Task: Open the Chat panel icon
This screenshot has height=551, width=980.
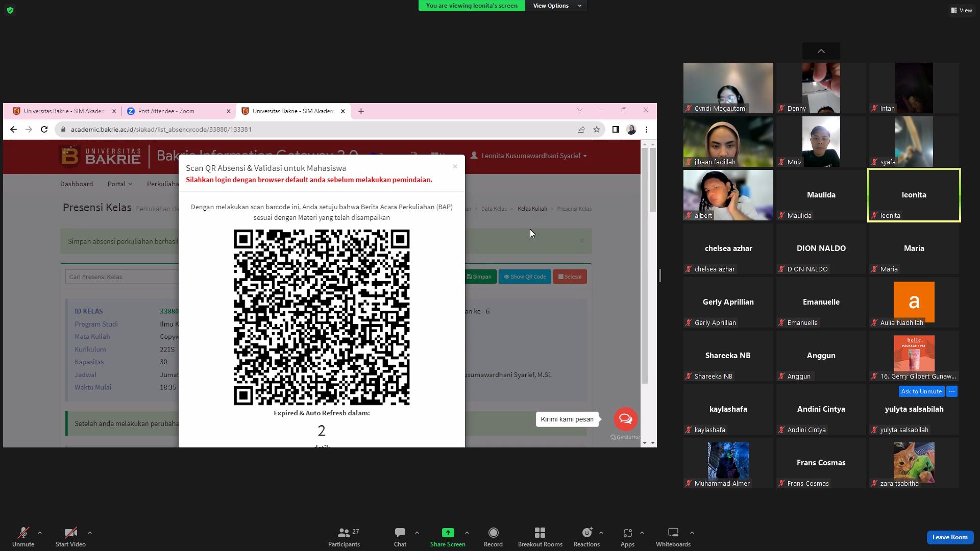Action: tap(400, 533)
